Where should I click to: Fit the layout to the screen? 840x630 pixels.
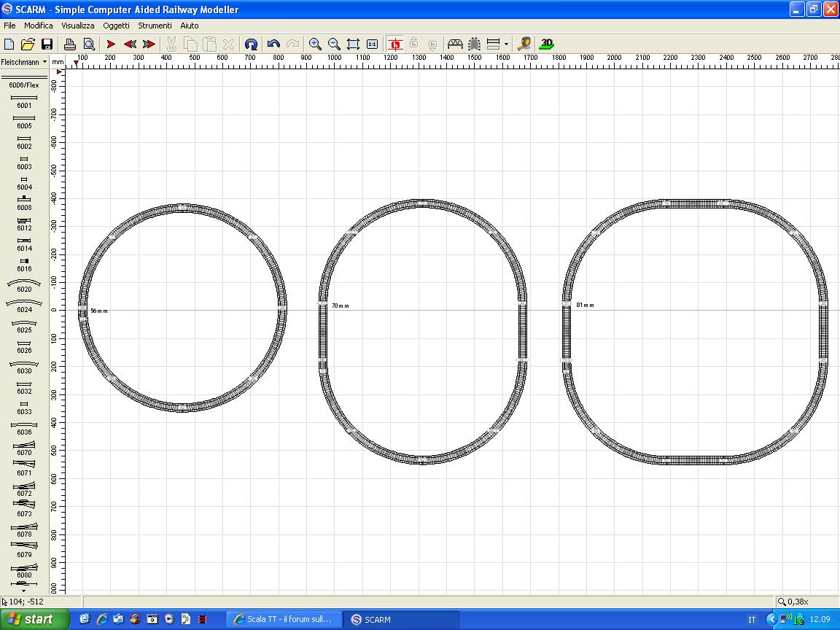tap(353, 44)
